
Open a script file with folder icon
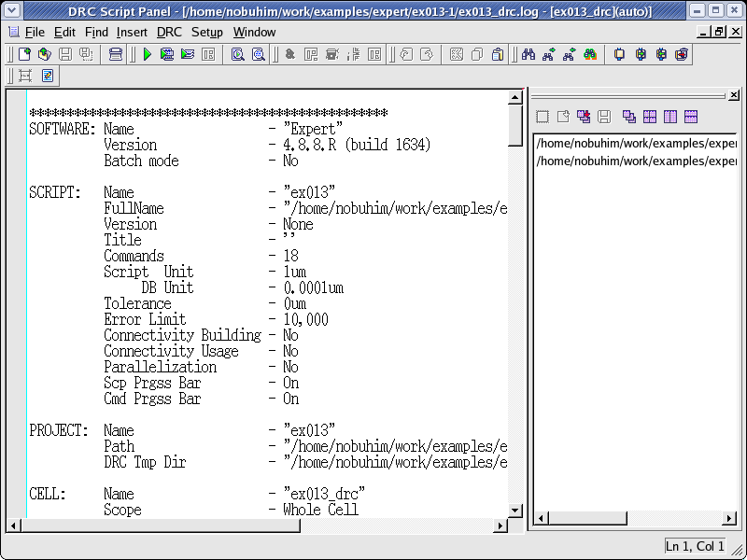44,54
